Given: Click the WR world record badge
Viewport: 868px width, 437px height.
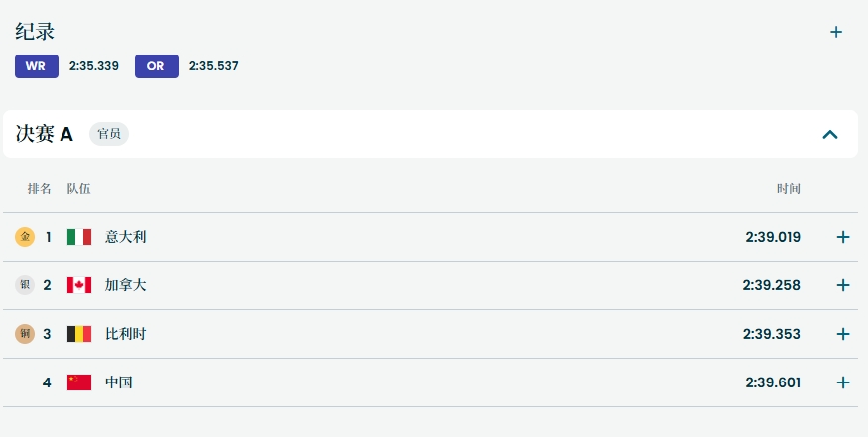Looking at the screenshot, I should pos(36,66).
